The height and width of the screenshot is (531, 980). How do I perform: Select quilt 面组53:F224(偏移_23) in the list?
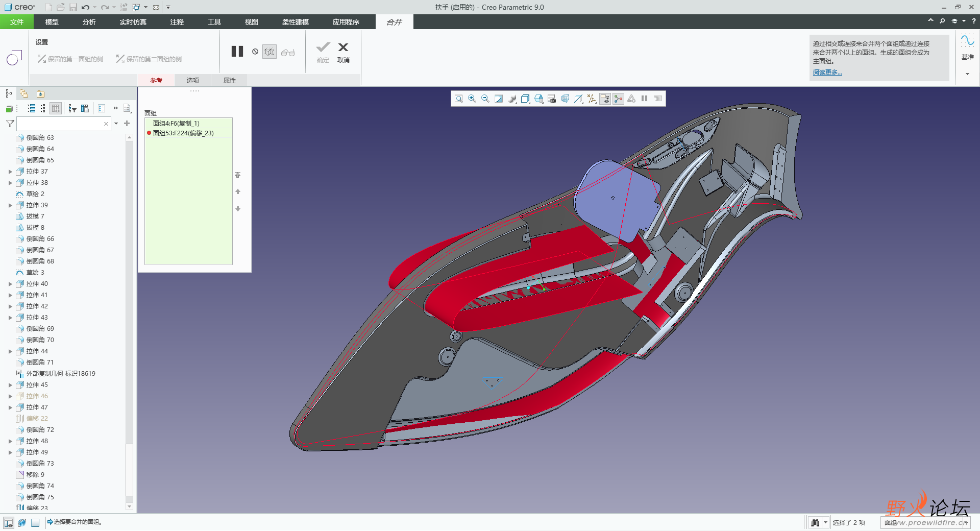coord(188,133)
